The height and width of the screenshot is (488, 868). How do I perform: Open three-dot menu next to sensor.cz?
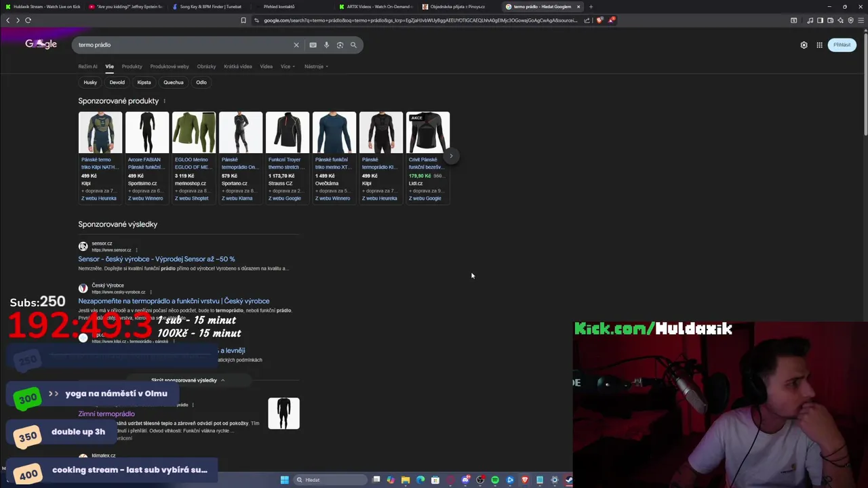pyautogui.click(x=136, y=250)
